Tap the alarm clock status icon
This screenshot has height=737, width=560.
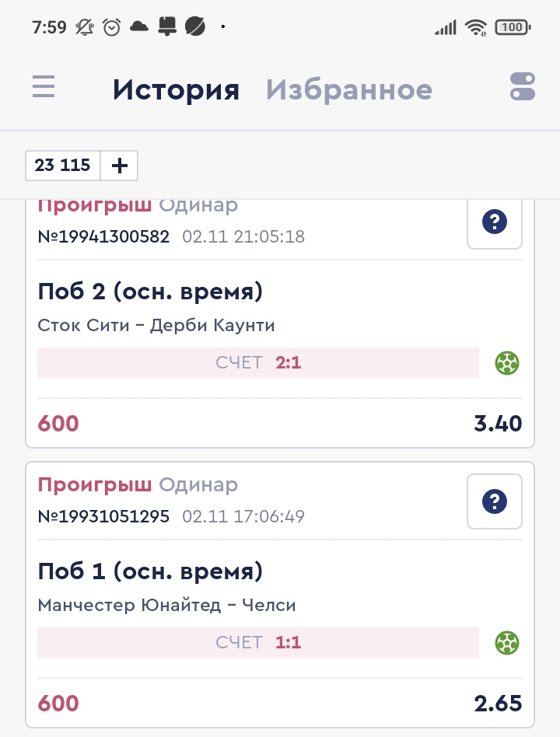(112, 27)
